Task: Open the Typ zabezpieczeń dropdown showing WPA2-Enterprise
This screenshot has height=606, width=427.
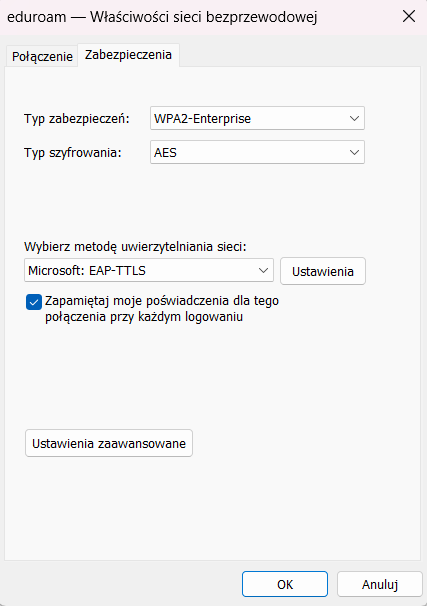Action: 257,118
